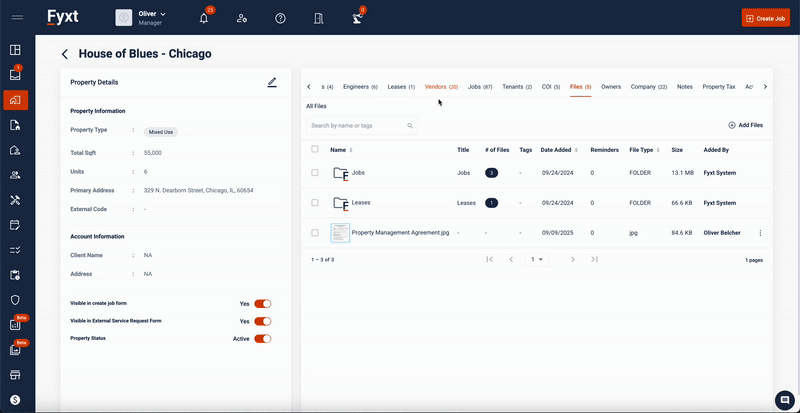This screenshot has height=413, width=800.
Task: Open the inbox icon with badge in sidebar
Action: pos(15,75)
